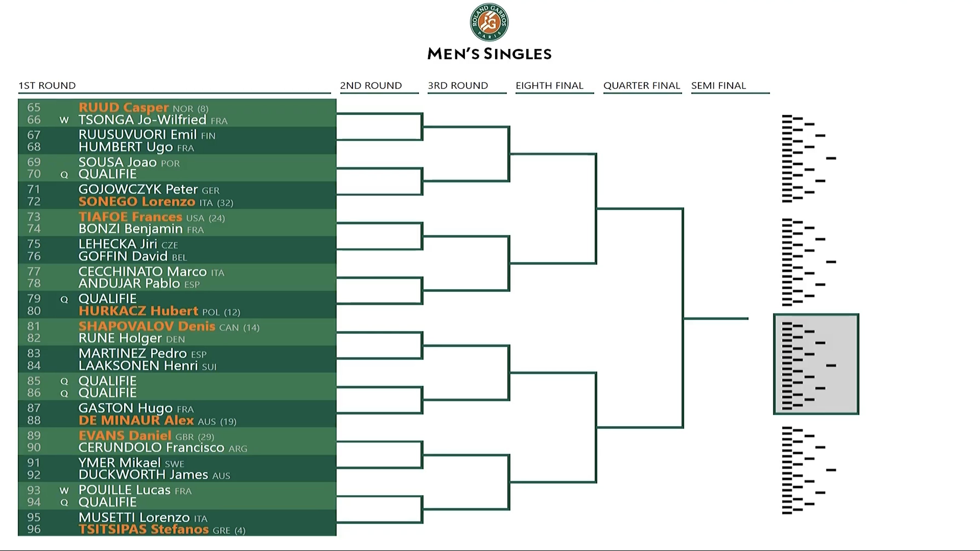Open the first bracket section thumbnail
The width and height of the screenshot is (980, 551).
click(809, 158)
